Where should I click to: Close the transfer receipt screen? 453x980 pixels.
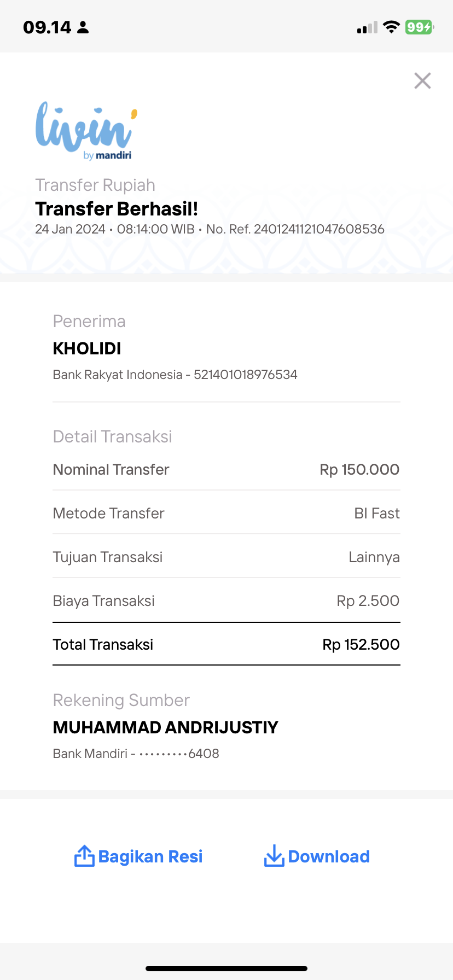point(422,81)
